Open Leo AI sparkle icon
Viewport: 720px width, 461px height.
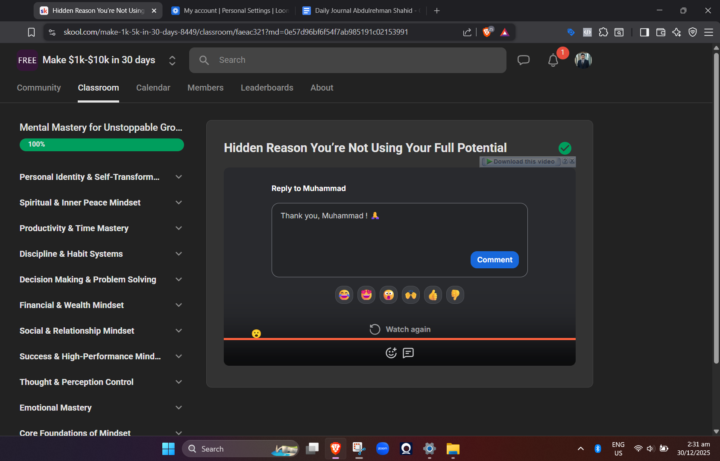pos(676,32)
